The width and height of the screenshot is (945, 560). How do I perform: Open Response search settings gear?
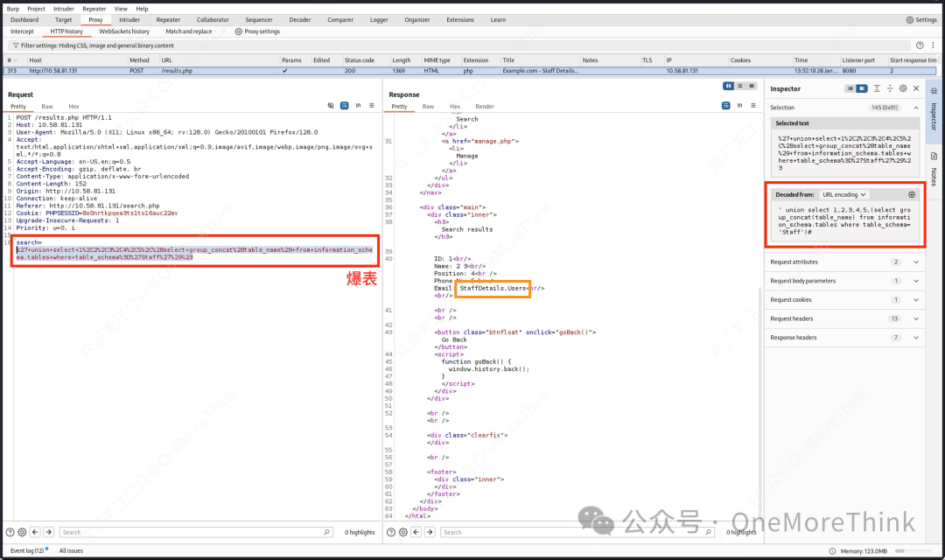coord(403,532)
